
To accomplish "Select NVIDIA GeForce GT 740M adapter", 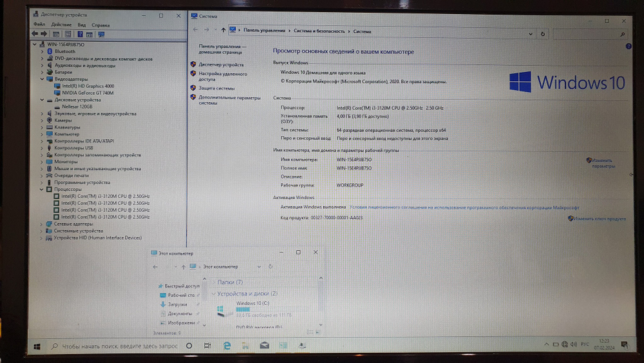I will tap(88, 93).
